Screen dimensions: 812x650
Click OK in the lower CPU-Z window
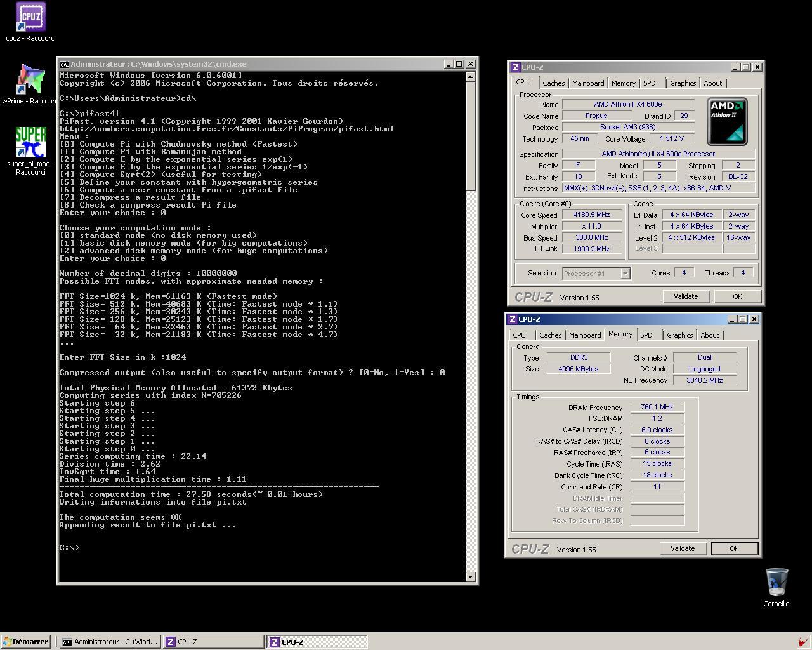734,548
